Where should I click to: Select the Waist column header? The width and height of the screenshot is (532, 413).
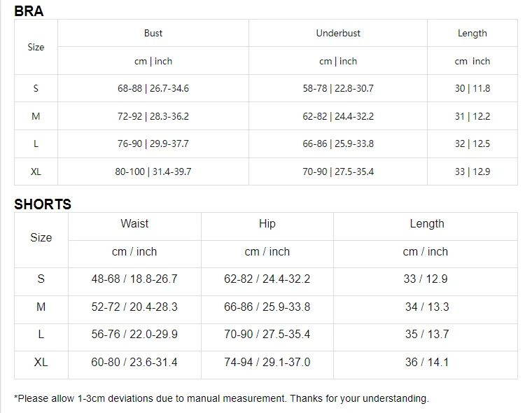[134, 223]
